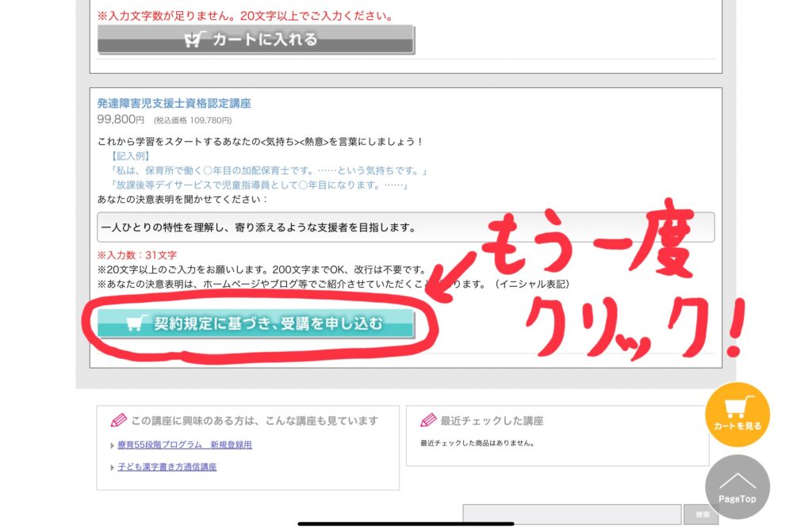Click the cart icon in the gray button
Screen dimensions: 812x531
pos(193,40)
